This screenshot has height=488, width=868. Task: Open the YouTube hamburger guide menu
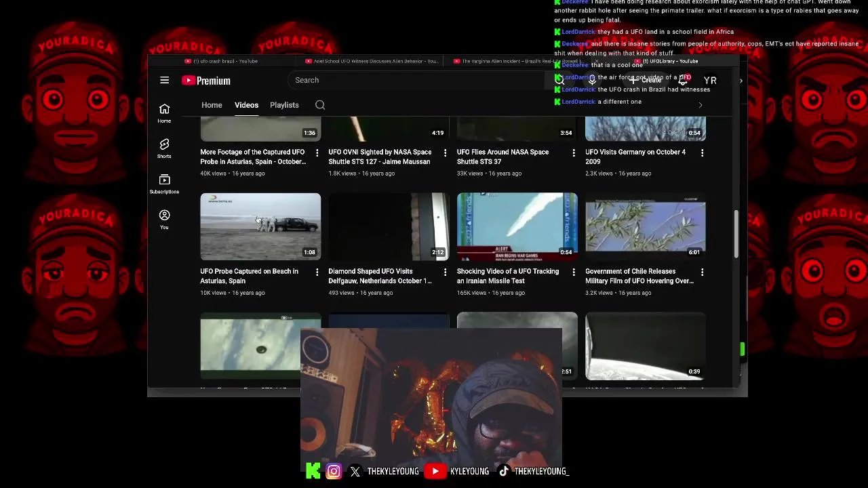tap(164, 80)
